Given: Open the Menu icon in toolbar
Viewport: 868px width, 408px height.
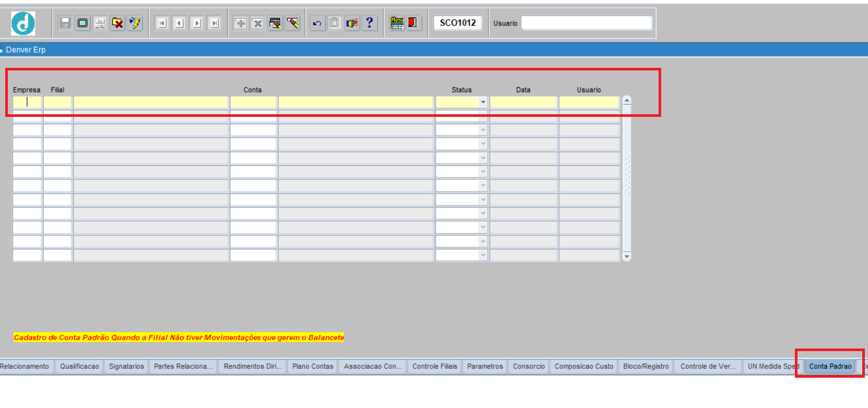Looking at the screenshot, I should point(397,23).
